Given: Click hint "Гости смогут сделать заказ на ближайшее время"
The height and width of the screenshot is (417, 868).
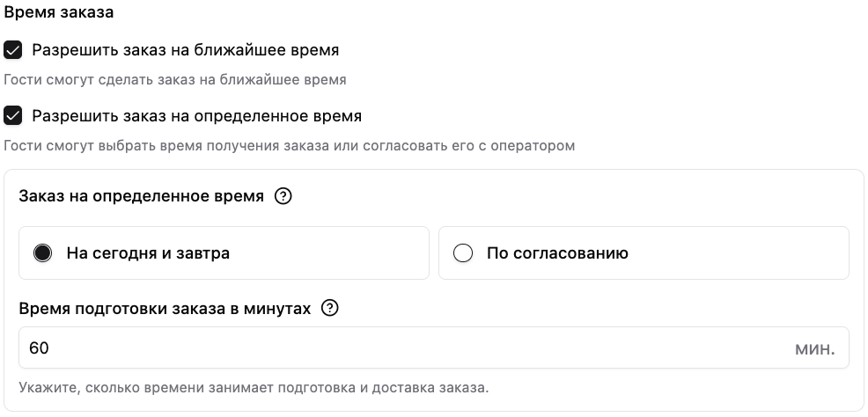Looking at the screenshot, I should point(175,80).
